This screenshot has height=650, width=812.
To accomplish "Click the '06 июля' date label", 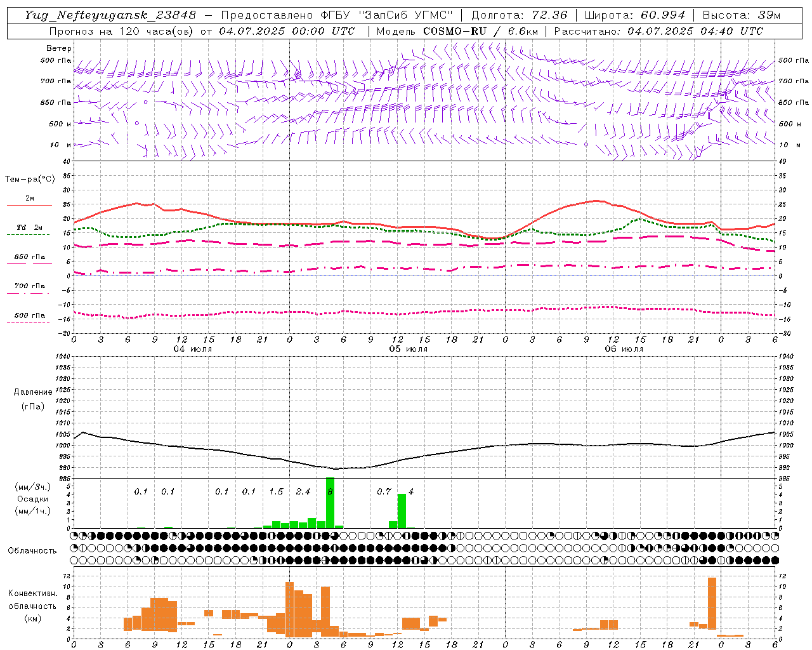I will pyautogui.click(x=624, y=349).
